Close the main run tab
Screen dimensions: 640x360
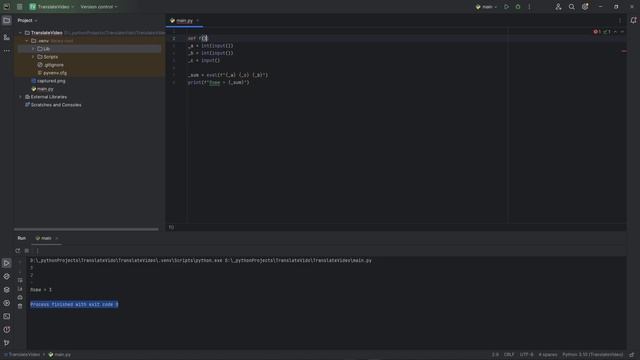[x=57, y=238]
